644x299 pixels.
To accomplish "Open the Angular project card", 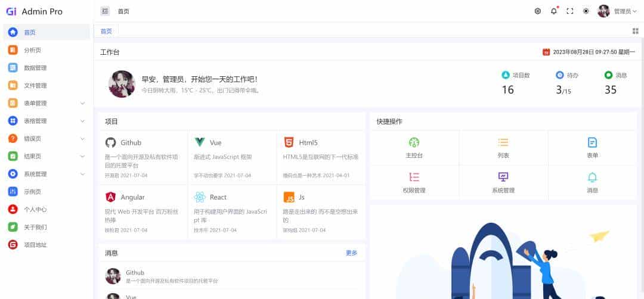I will 143,212.
